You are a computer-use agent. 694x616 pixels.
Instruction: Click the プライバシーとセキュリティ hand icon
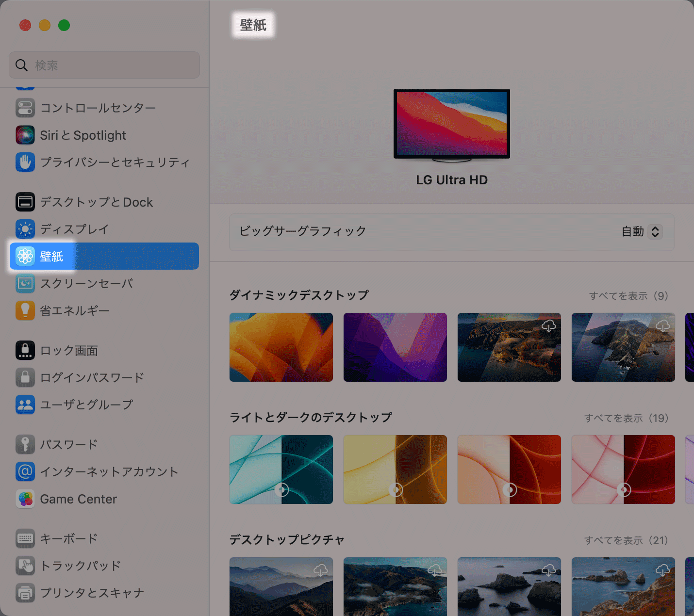[25, 162]
